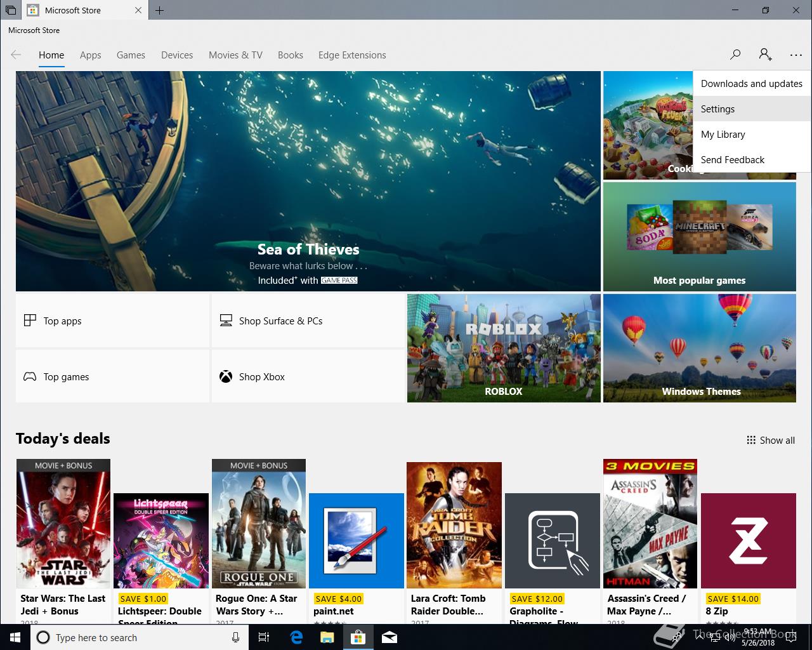
Task: Click the taskbar clock showing 5/26/2018
Action: coord(758,637)
